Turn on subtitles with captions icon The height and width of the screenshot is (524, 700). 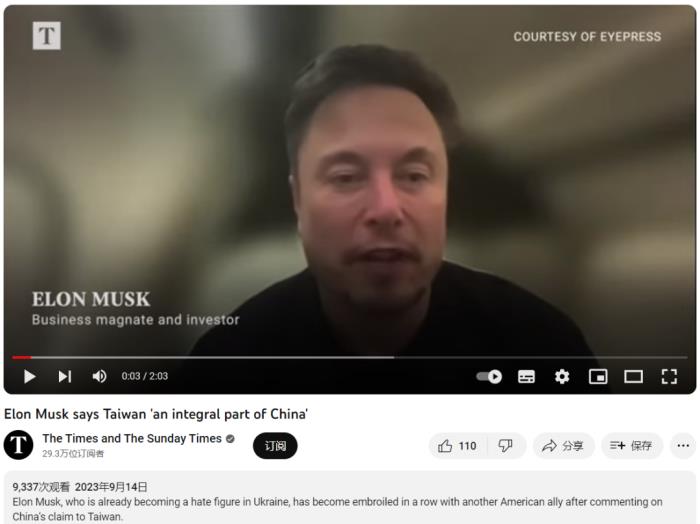[526, 376]
